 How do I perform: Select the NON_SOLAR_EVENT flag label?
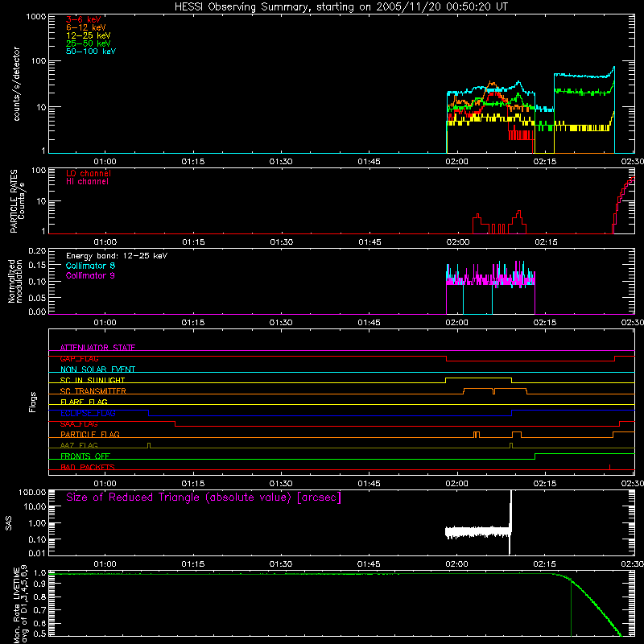(x=97, y=369)
